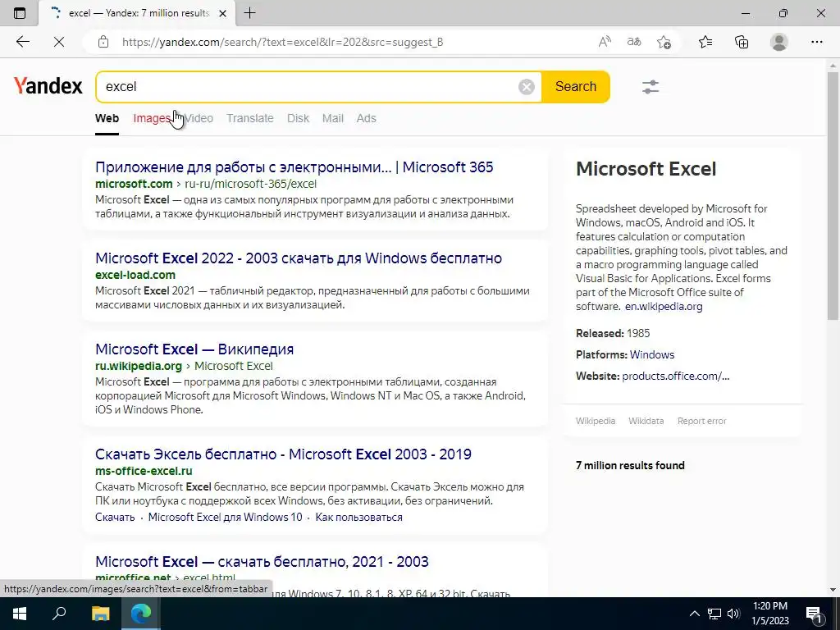Open the tab actions menu icon

click(x=20, y=13)
